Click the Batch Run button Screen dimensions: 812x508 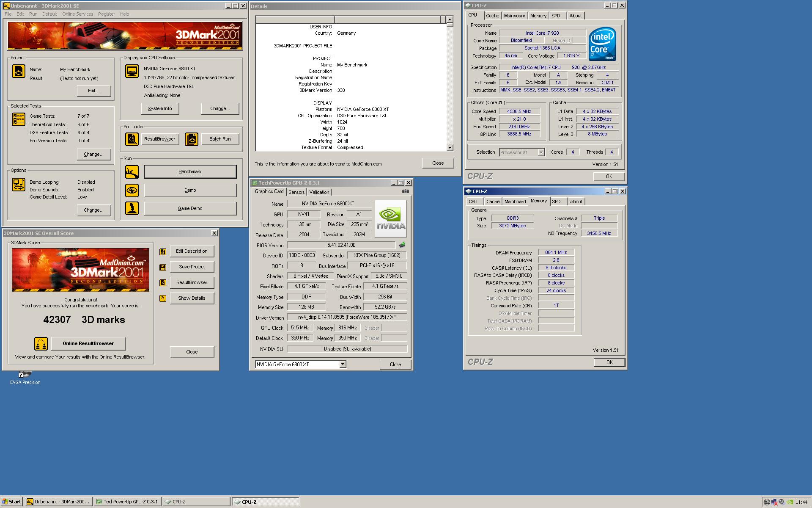click(220, 139)
